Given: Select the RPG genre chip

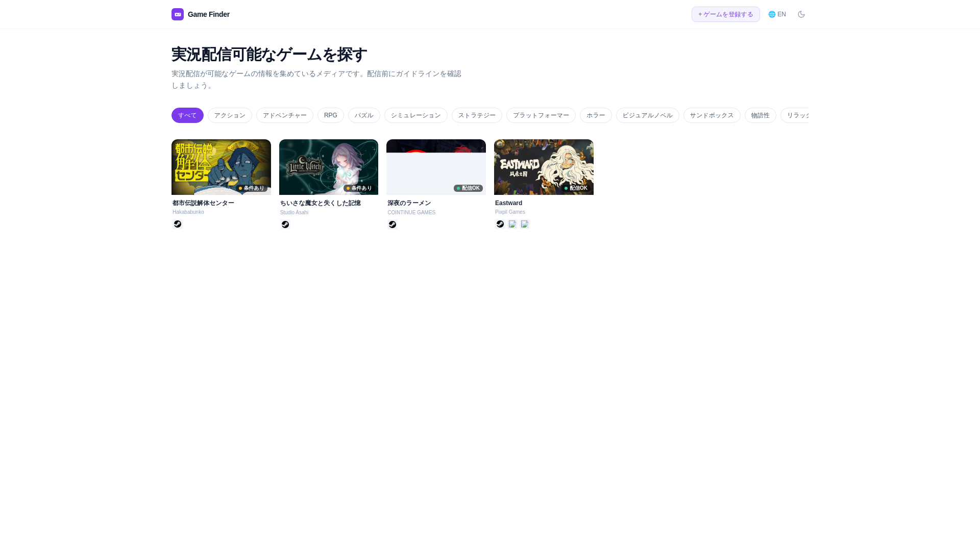Looking at the screenshot, I should click(x=331, y=115).
